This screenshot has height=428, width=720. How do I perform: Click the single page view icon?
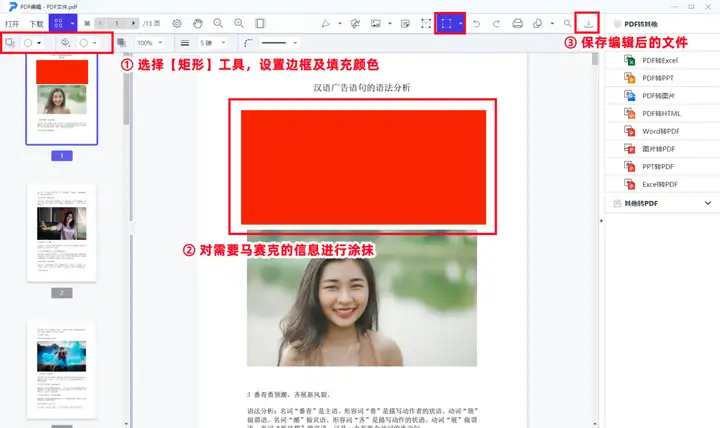(260, 23)
